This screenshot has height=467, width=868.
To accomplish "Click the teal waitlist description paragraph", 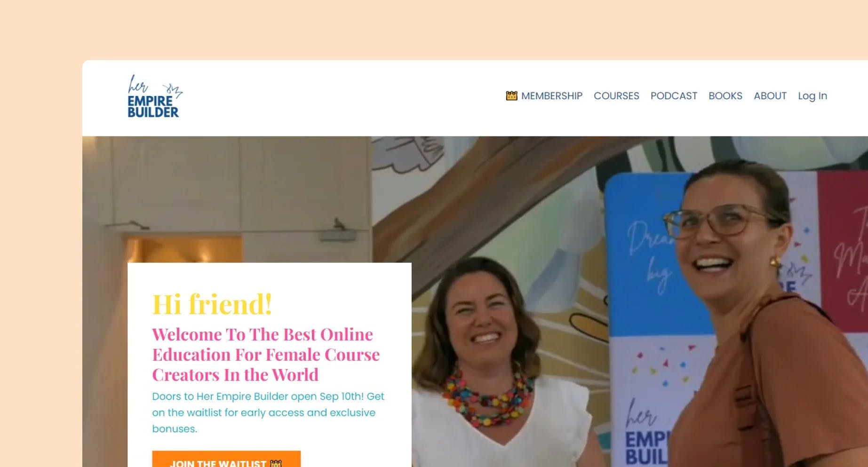I will (268, 412).
